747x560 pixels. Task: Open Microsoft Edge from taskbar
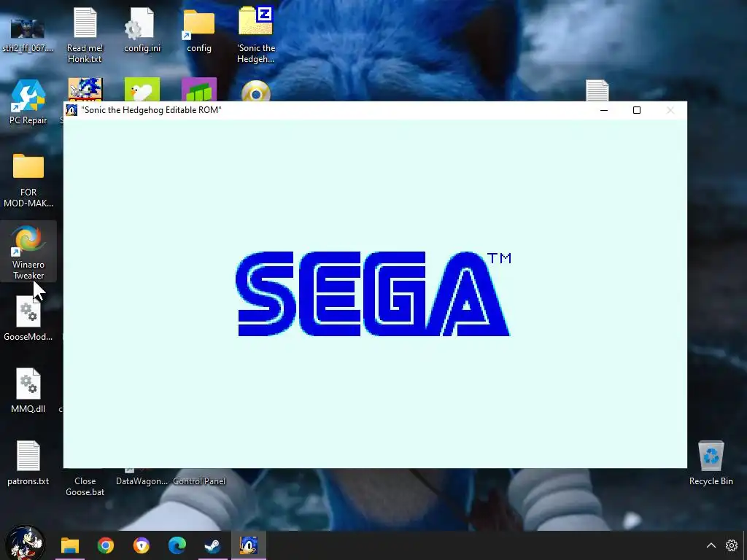[x=177, y=545]
